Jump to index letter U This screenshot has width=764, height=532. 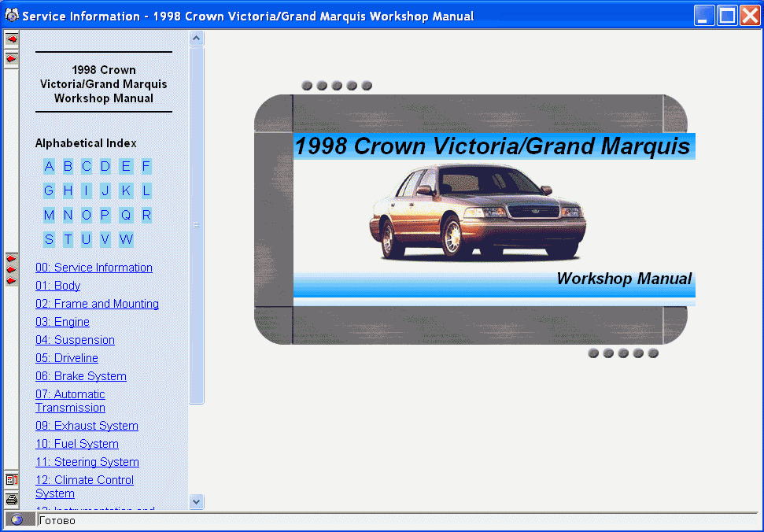pos(87,239)
